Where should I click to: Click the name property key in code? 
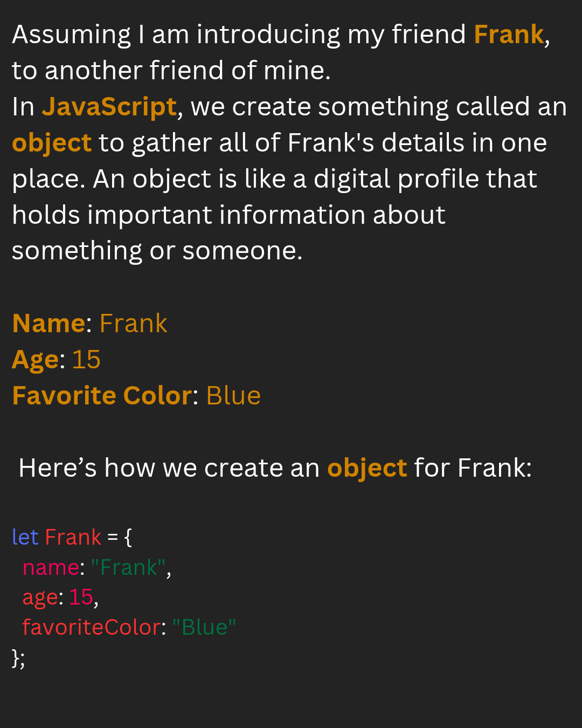pos(51,568)
